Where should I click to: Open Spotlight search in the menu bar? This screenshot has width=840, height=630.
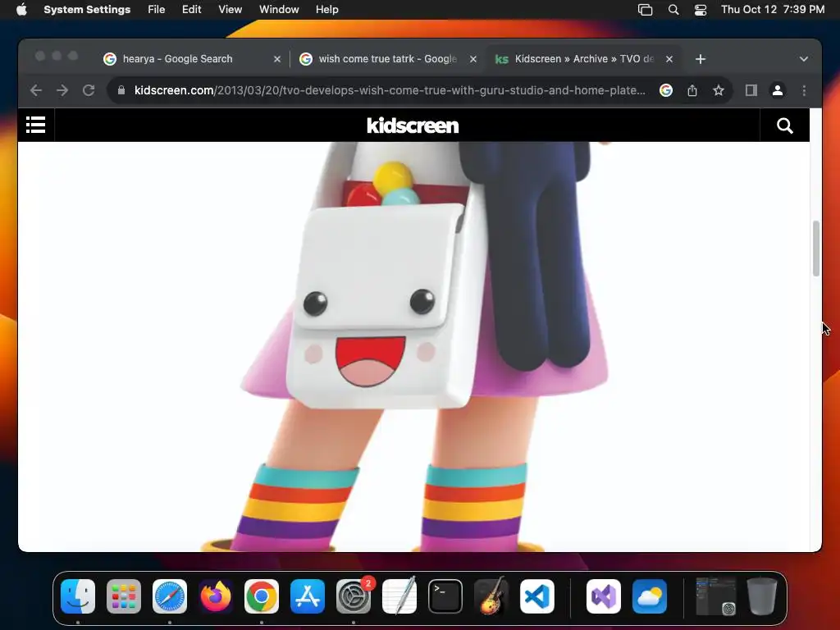click(x=673, y=10)
